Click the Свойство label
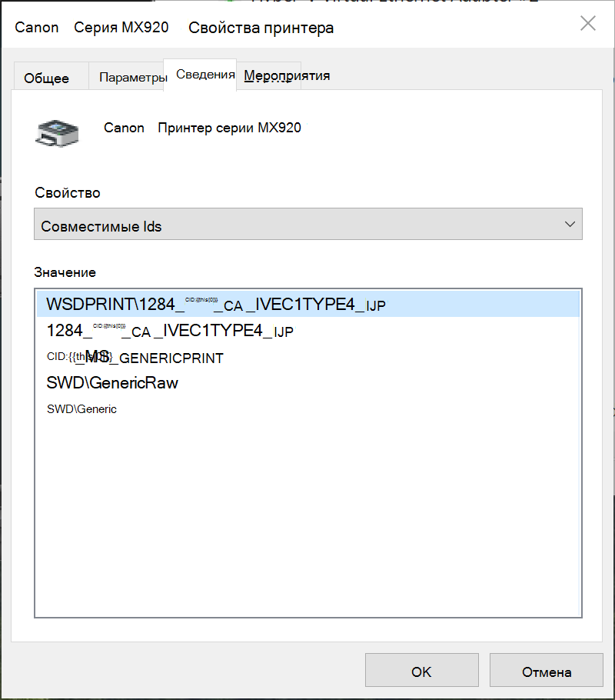This screenshot has width=615, height=700. pos(68,193)
